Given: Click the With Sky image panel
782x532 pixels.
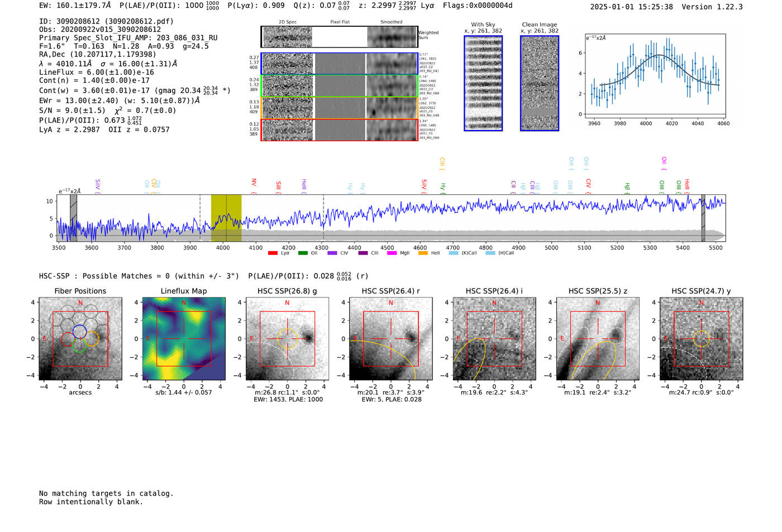Looking at the screenshot, I should click(483, 83).
